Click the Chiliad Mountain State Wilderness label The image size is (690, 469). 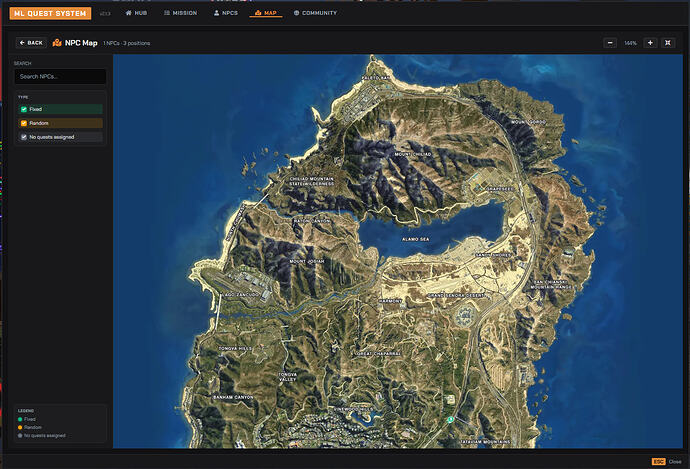(312, 181)
